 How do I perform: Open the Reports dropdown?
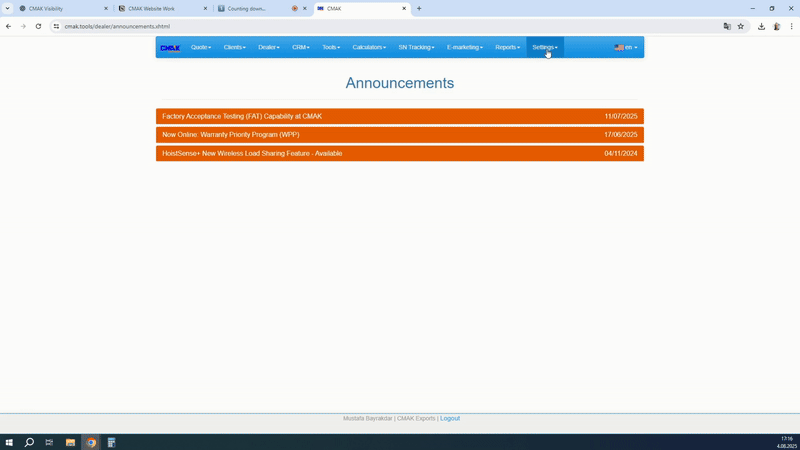(508, 47)
